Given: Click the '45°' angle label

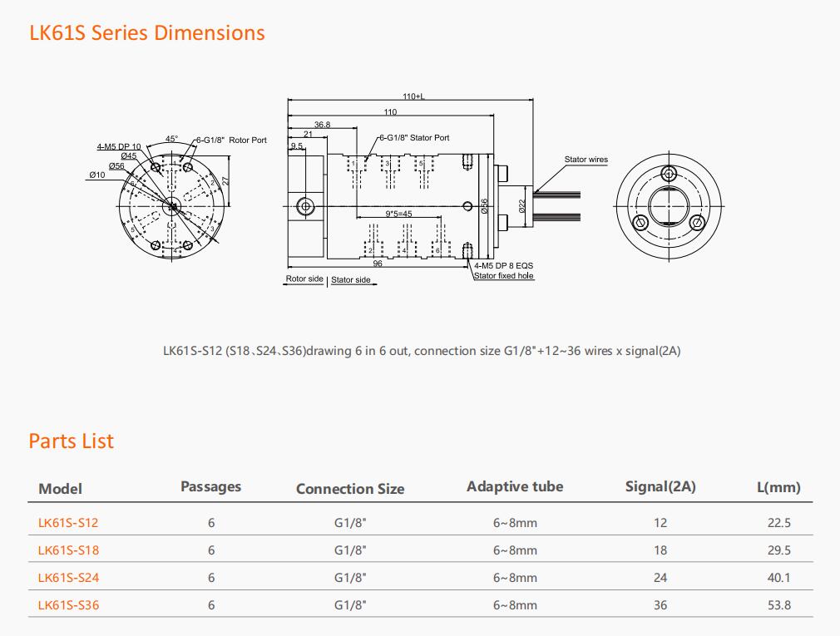Looking at the screenshot, I should click(171, 139).
